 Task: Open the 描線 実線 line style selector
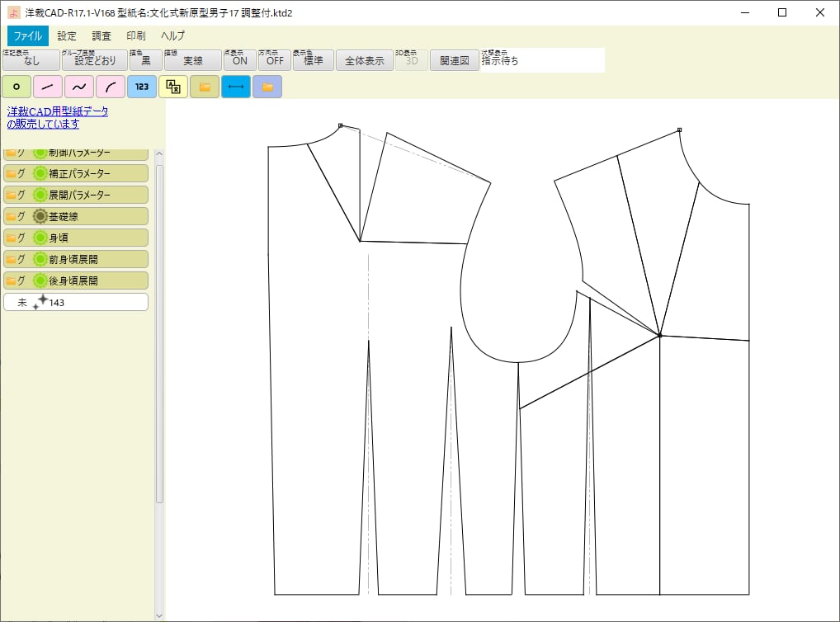tap(192, 60)
